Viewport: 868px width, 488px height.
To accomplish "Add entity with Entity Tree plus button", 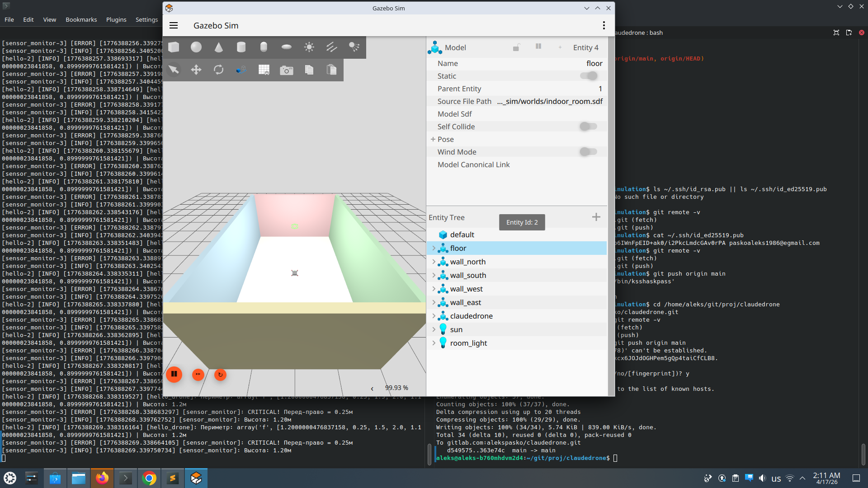I will click(596, 217).
